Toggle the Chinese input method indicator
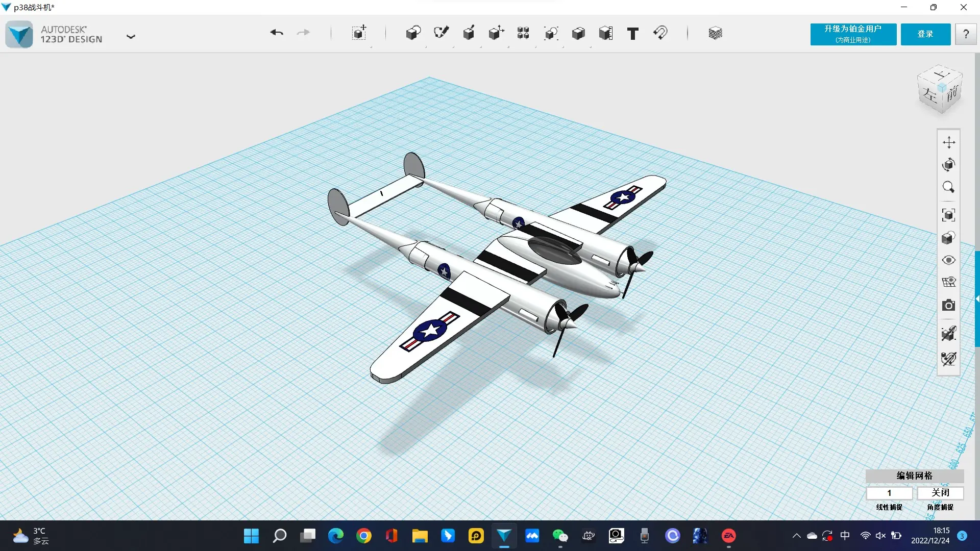The width and height of the screenshot is (980, 551). [845, 536]
